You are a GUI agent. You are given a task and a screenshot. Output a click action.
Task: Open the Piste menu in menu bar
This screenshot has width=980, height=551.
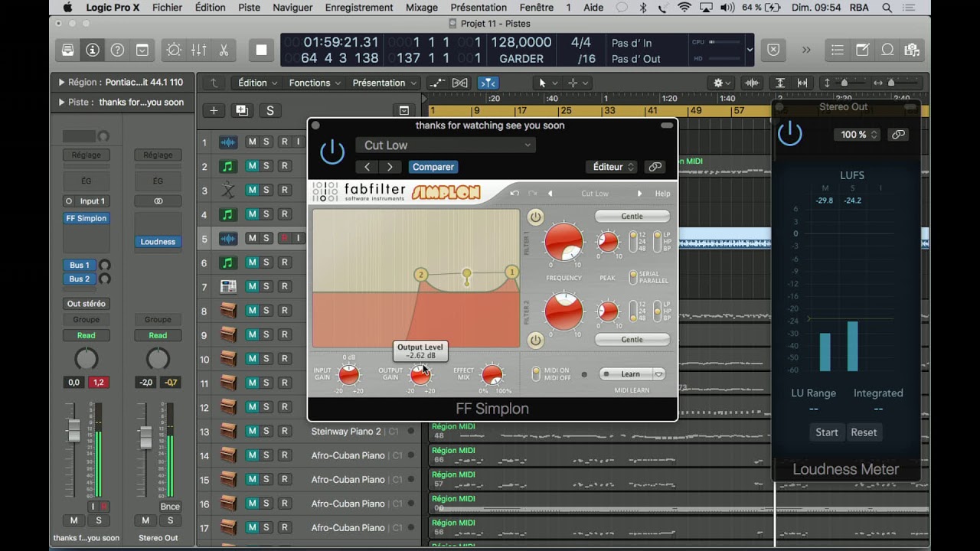[x=249, y=8]
